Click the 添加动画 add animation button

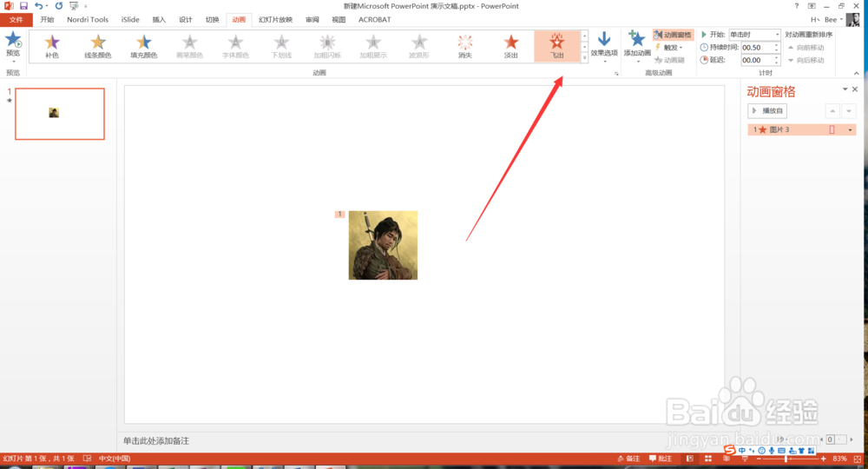[x=637, y=46]
